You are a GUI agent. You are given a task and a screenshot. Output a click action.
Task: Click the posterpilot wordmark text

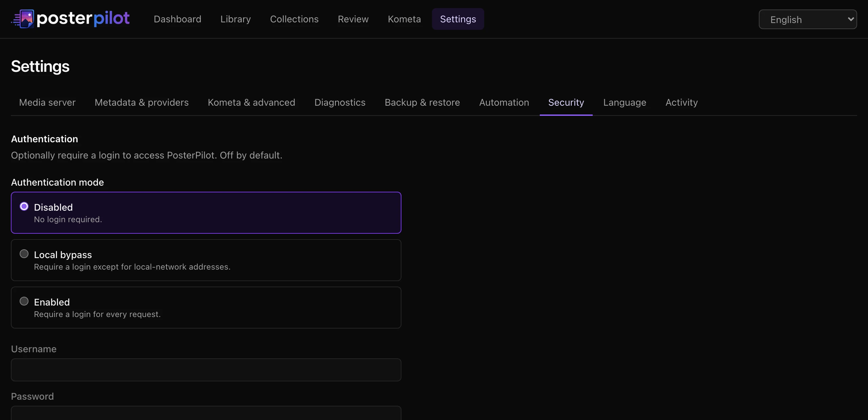[83, 18]
